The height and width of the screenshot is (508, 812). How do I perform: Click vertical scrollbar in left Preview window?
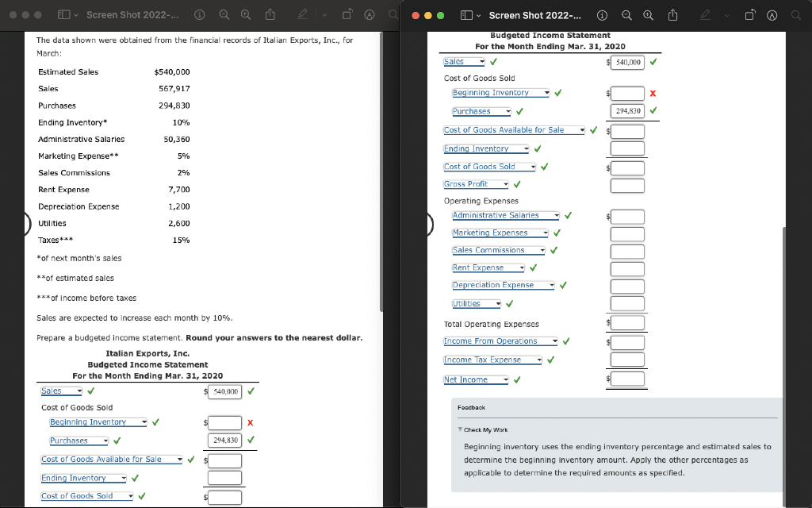click(x=381, y=171)
